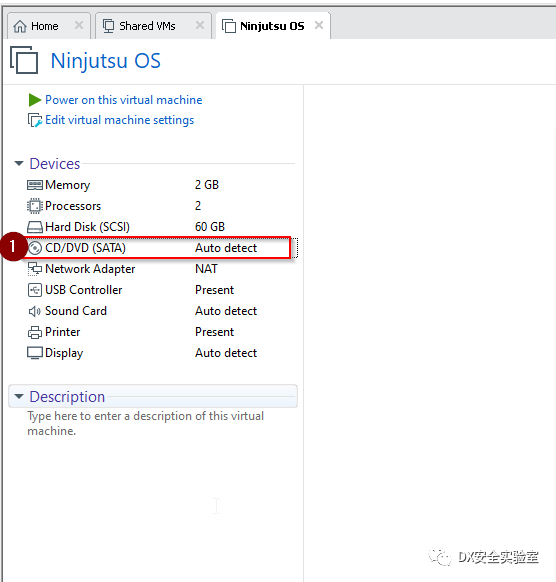The height and width of the screenshot is (582, 556).
Task: Click the Sound Card speaker icon
Action: click(35, 311)
